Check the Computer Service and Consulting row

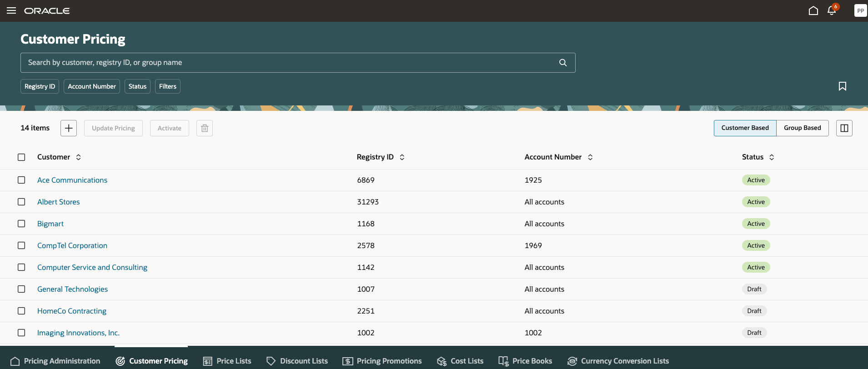pos(21,267)
